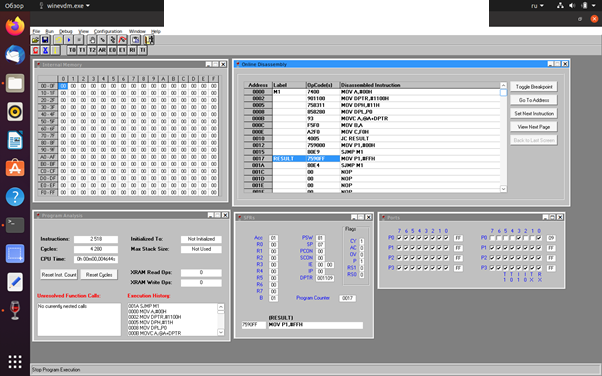Click the T1 timer toolbar button

coord(82,50)
